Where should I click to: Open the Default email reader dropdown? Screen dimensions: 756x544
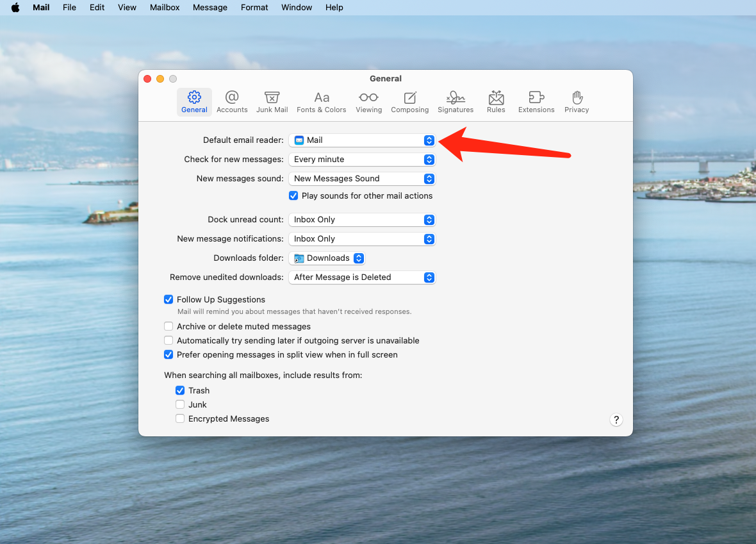[362, 140]
